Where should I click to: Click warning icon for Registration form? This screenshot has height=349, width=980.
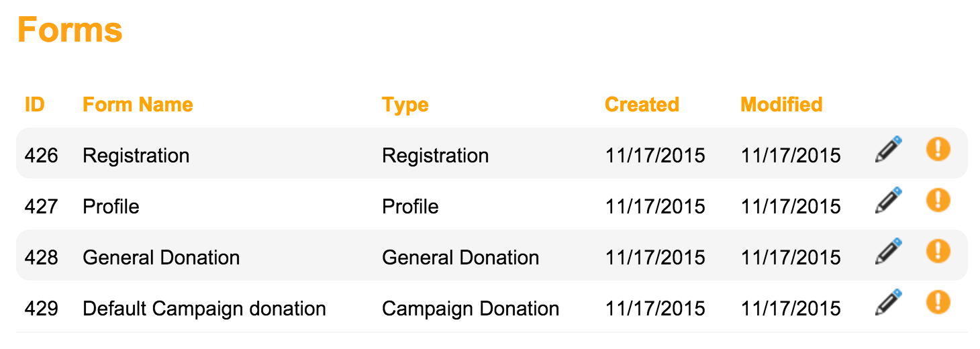[x=938, y=149]
